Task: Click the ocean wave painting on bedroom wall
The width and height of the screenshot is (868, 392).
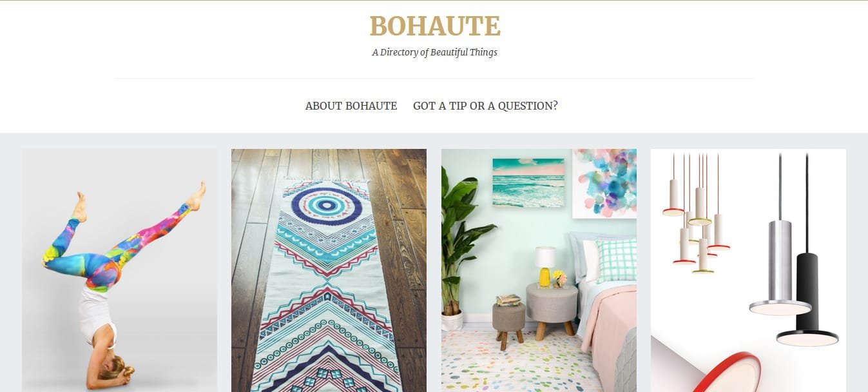Action: [528, 183]
